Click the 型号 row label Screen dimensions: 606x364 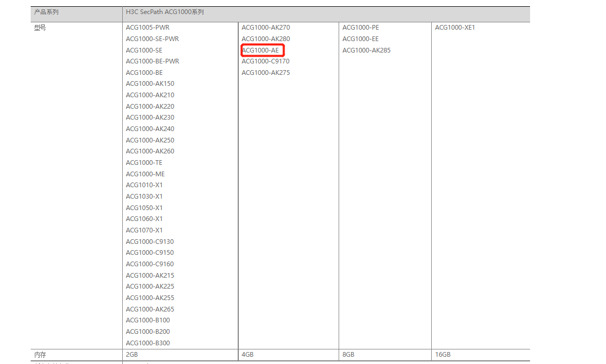40,28
